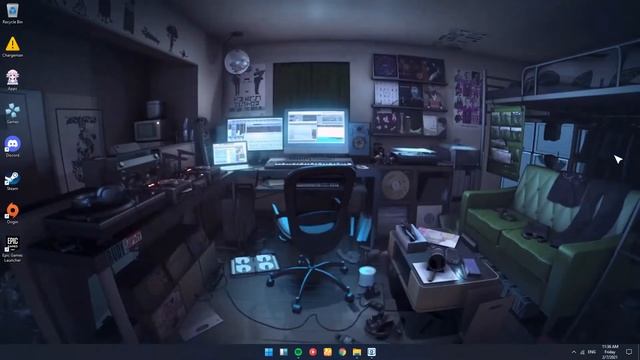Open the Windows Start menu
The image size is (640, 360).
point(269,352)
